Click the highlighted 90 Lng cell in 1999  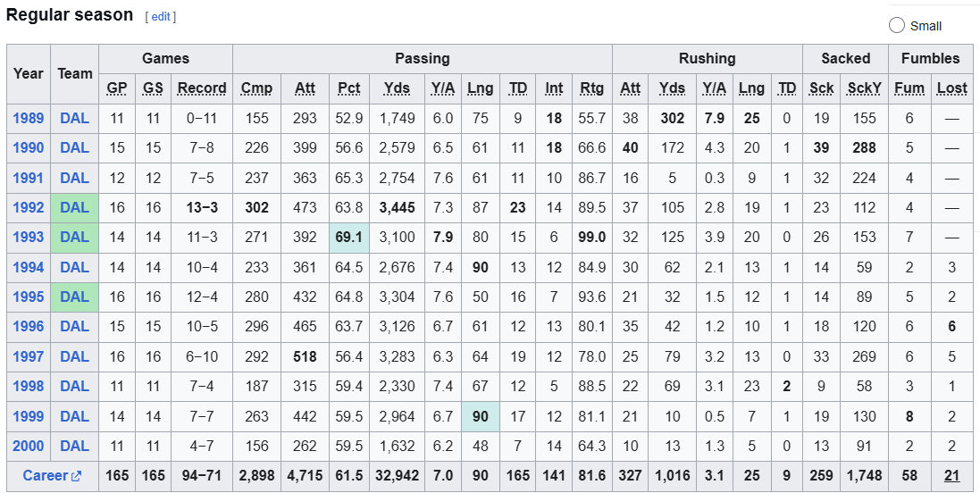point(480,416)
